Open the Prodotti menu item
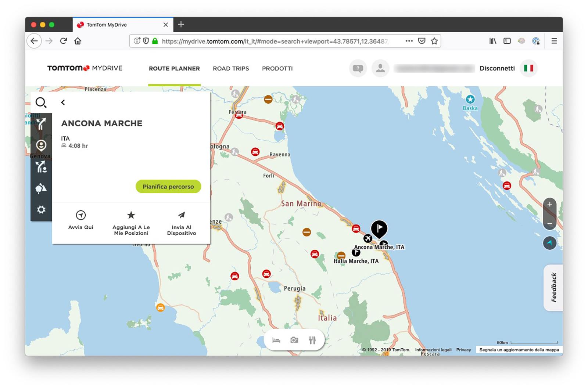This screenshot has height=389, width=588. click(x=277, y=69)
